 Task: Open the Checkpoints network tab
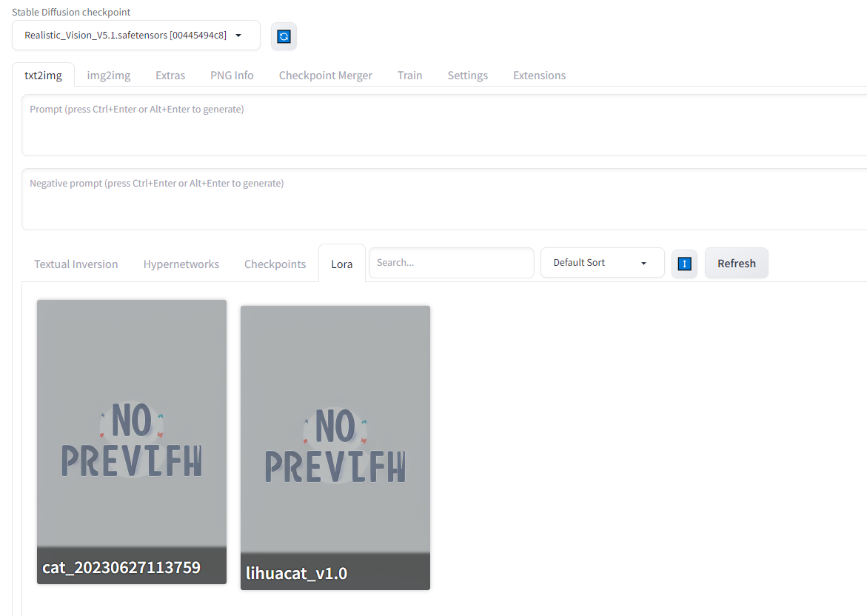(275, 264)
